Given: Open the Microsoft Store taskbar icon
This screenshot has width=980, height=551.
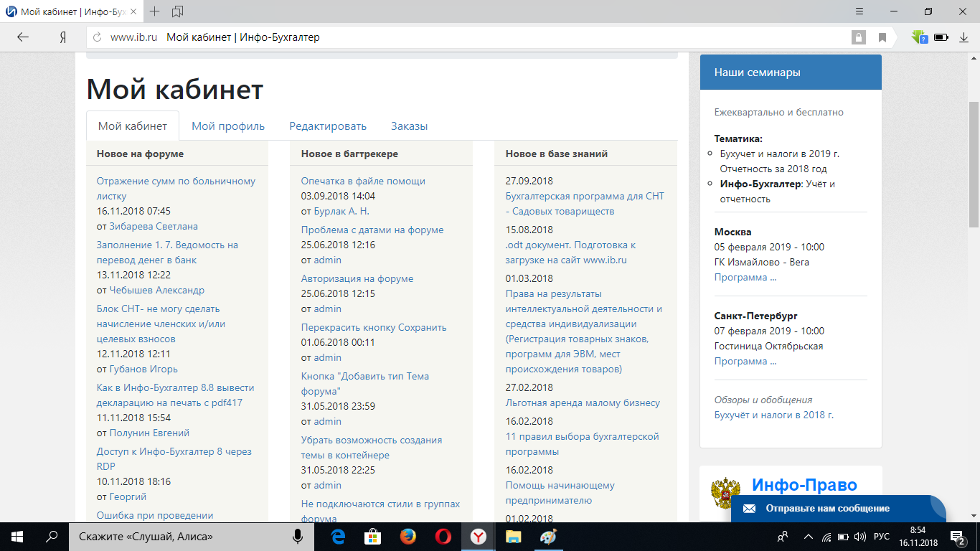Looking at the screenshot, I should tap(372, 536).
